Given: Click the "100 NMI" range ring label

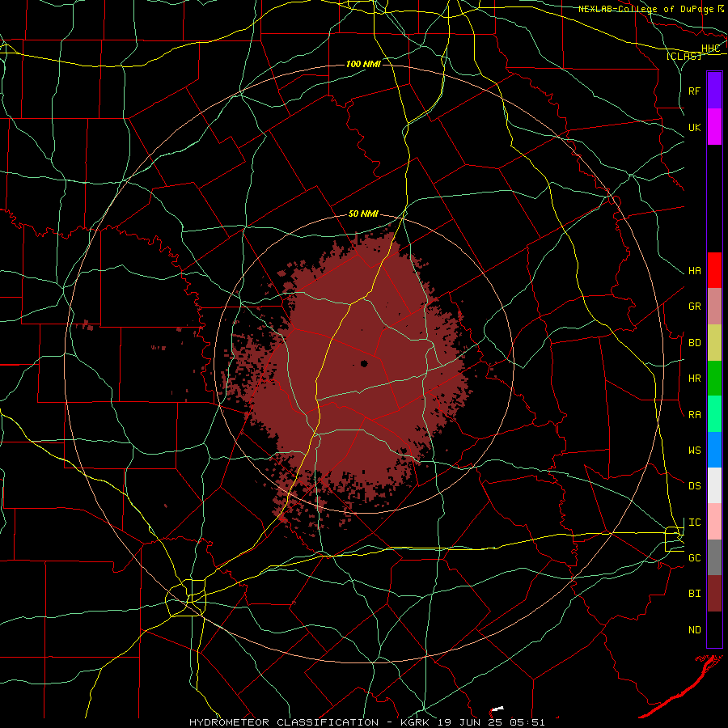Looking at the screenshot, I should (x=363, y=64).
